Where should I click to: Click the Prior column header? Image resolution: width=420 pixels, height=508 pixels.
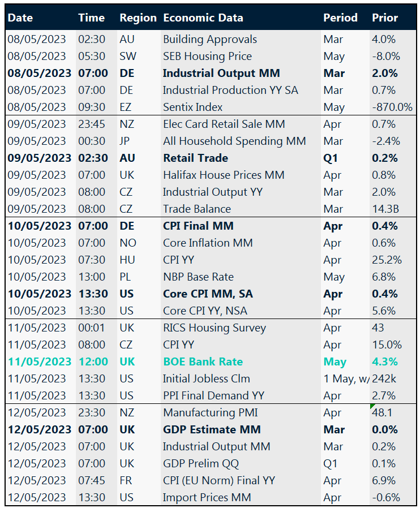click(384, 18)
